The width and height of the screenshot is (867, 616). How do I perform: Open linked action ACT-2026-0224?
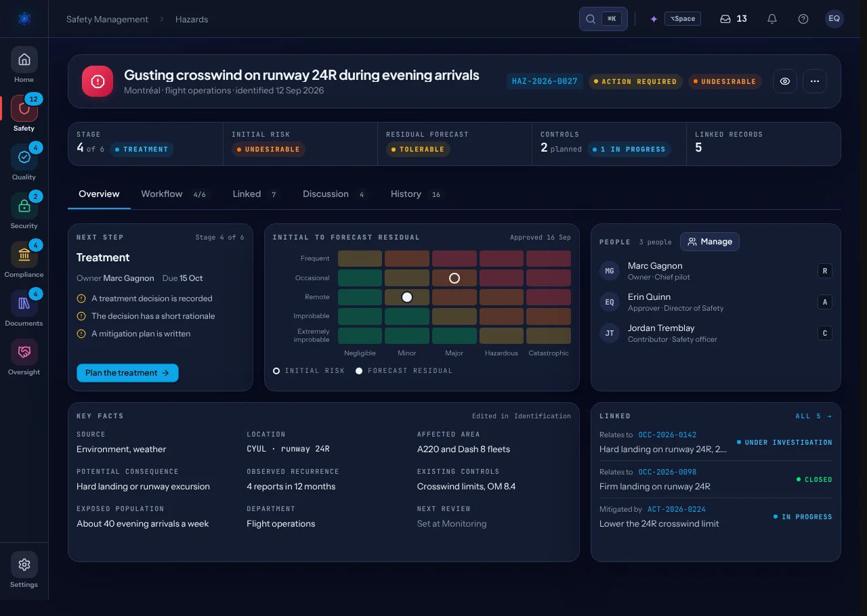676,509
